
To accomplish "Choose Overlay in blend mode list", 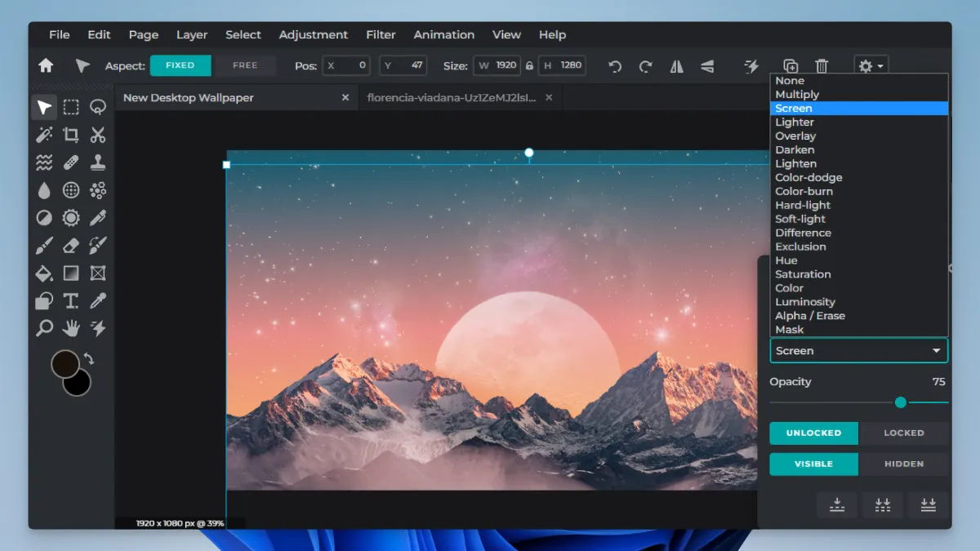I will point(795,136).
